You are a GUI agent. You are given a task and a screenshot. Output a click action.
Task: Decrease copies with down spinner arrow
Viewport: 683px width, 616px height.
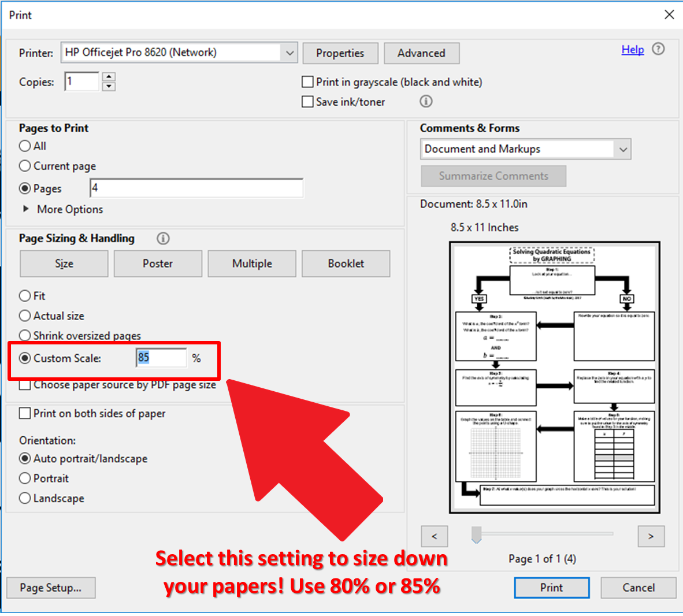click(109, 87)
